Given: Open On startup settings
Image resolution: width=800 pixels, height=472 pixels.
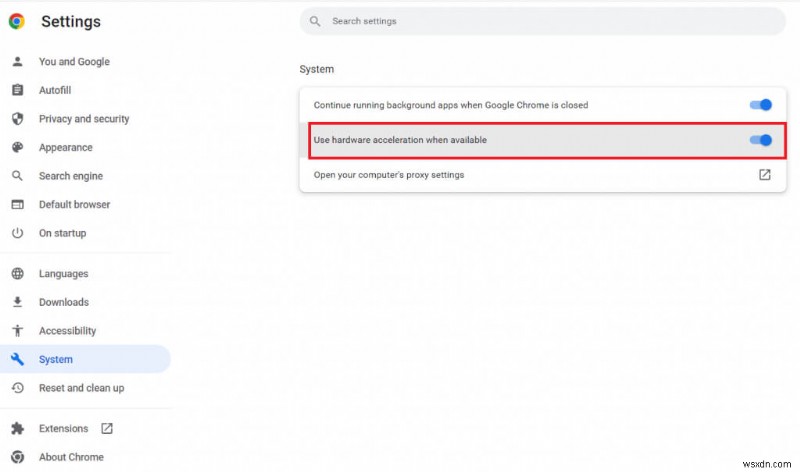Looking at the screenshot, I should pos(62,233).
